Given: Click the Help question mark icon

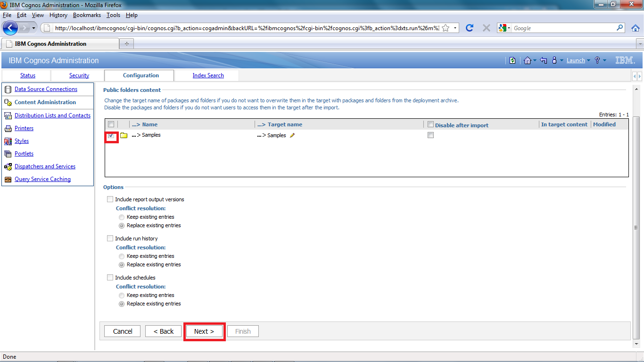Looking at the screenshot, I should click(597, 60).
